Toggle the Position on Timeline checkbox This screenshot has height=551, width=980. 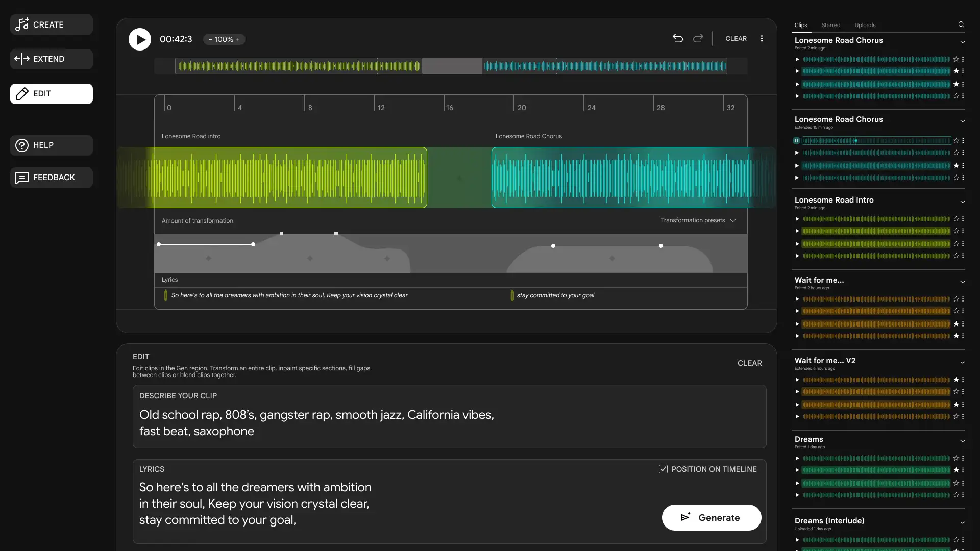coord(663,469)
